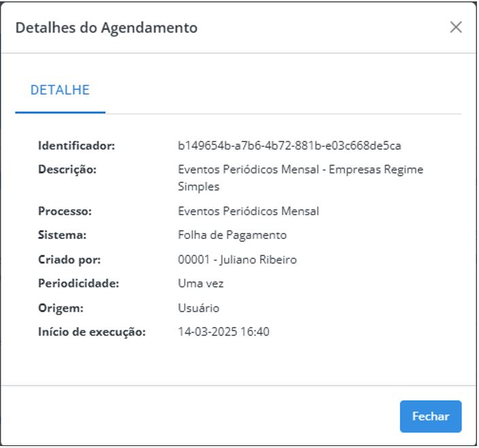Viewport: 479px width, 448px height.
Task: Click the Processo value Eventos Periódicos Mensal
Action: 248,211
